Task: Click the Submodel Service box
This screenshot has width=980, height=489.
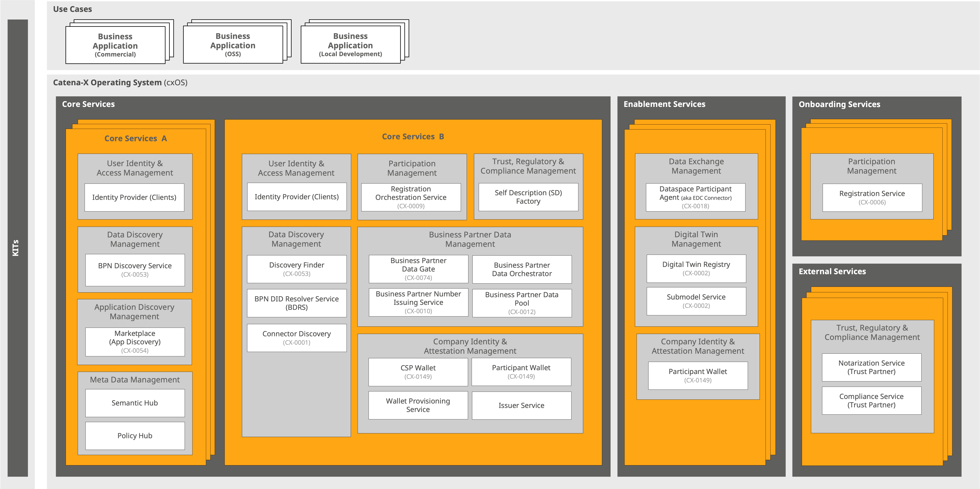Action: pos(696,301)
